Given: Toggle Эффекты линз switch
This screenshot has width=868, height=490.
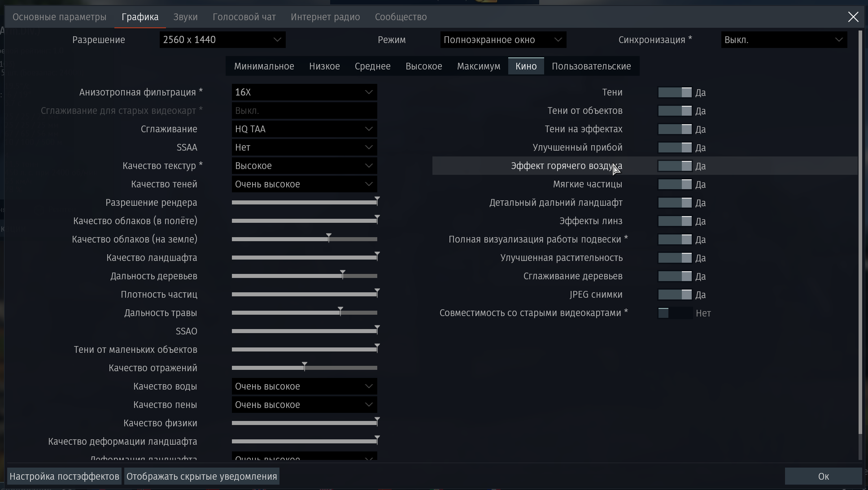Looking at the screenshot, I should pyautogui.click(x=675, y=221).
